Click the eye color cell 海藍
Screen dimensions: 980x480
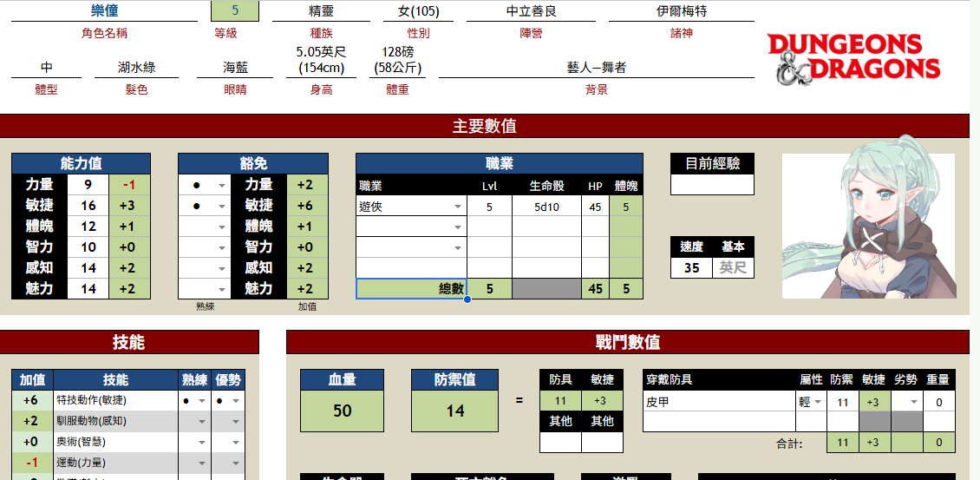tap(235, 68)
